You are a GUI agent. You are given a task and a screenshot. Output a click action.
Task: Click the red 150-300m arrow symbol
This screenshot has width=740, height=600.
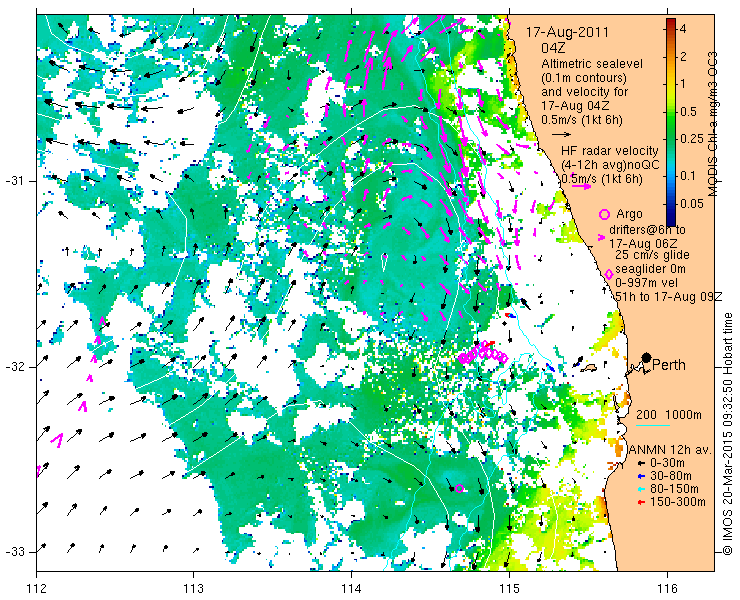pos(641,502)
